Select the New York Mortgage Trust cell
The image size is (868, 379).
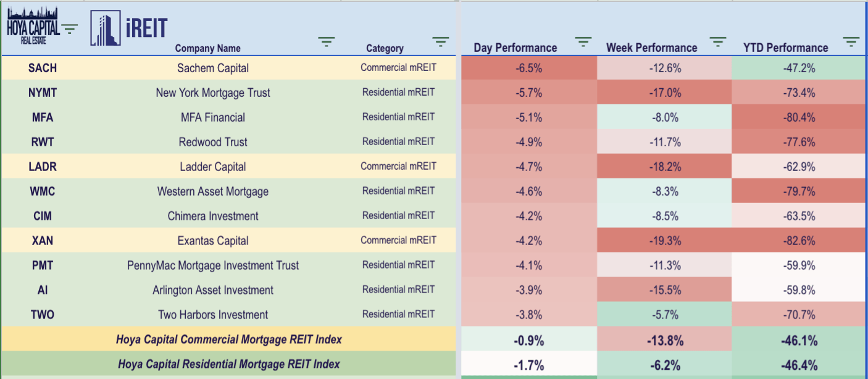(x=213, y=93)
